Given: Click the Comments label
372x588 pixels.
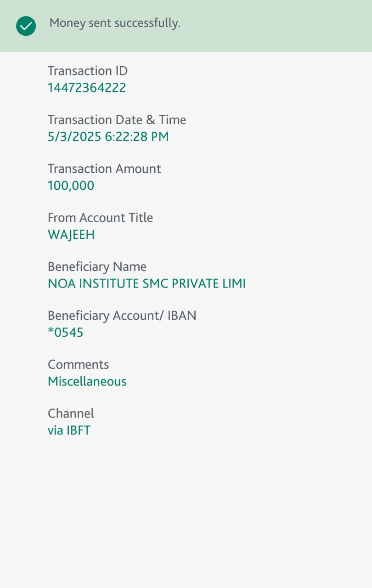Looking at the screenshot, I should (x=78, y=364).
